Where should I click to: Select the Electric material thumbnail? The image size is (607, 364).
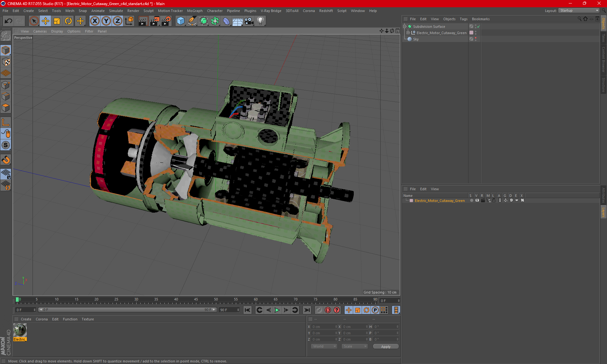click(20, 331)
